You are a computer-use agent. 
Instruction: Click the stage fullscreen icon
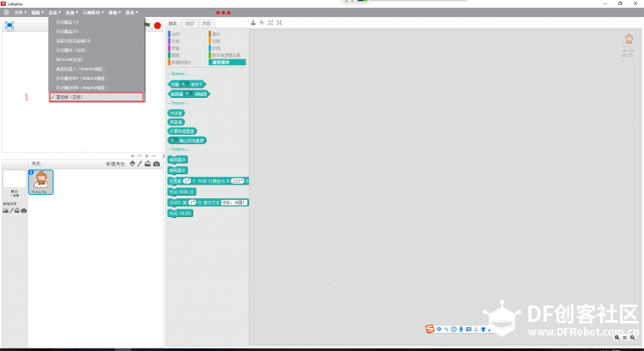tap(9, 25)
